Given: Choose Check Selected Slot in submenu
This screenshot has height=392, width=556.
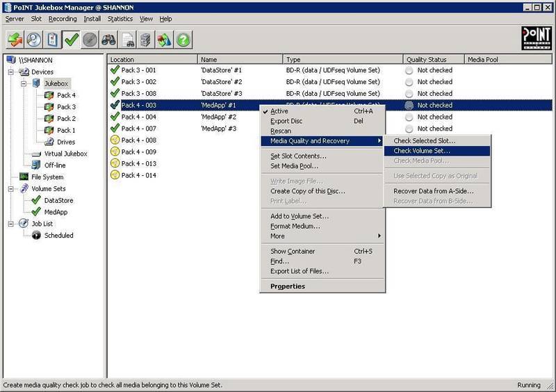Looking at the screenshot, I should point(437,141).
